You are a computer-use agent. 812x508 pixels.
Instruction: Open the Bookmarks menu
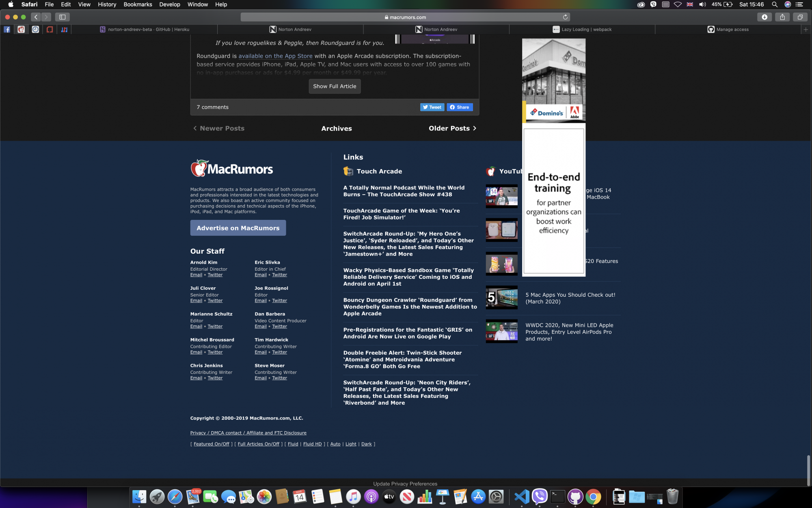(138, 4)
